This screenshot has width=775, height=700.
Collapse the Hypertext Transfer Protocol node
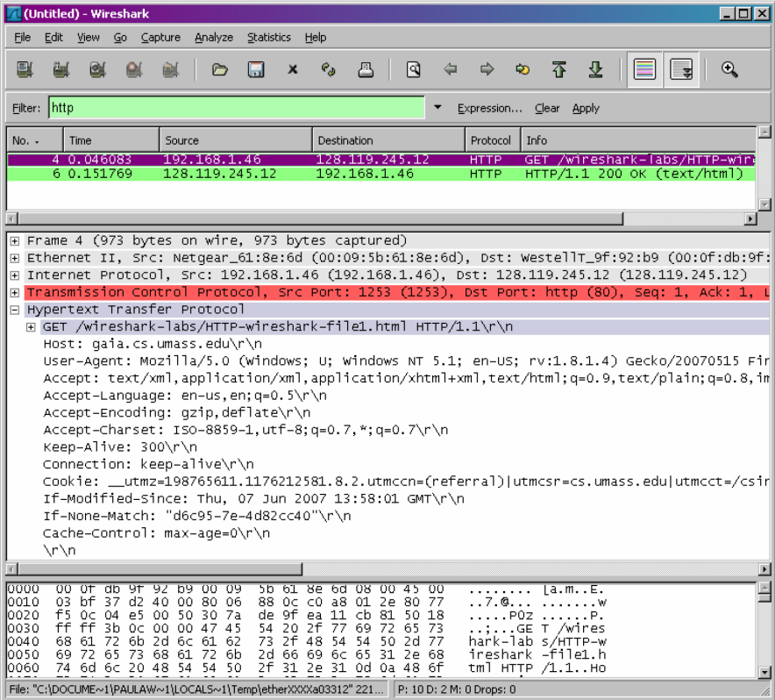15,310
